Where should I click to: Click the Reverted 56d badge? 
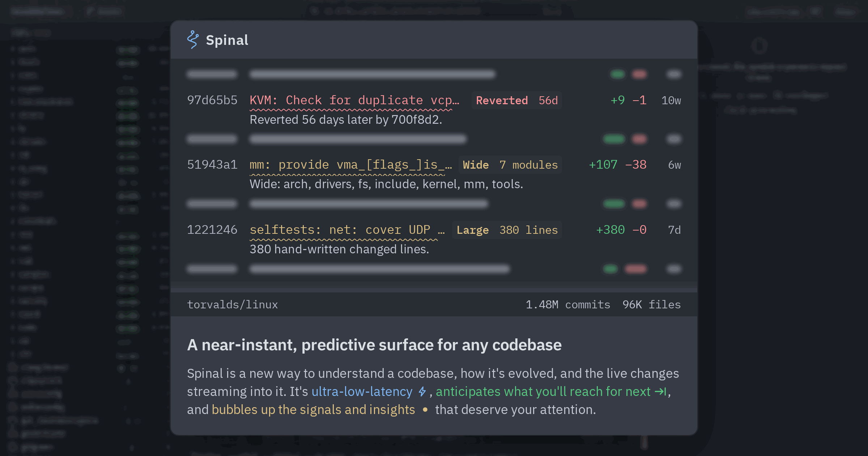(517, 100)
